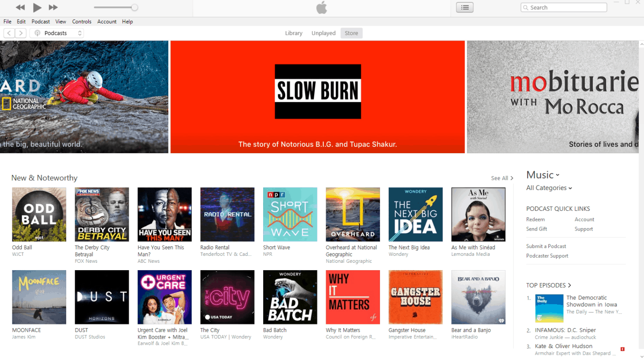
Task: Switch to the Library view
Action: tap(294, 33)
